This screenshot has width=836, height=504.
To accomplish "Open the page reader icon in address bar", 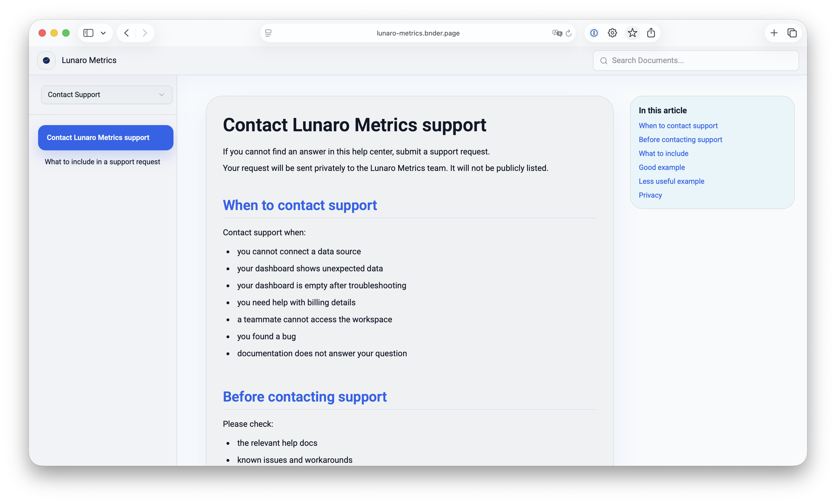I will coord(268,33).
